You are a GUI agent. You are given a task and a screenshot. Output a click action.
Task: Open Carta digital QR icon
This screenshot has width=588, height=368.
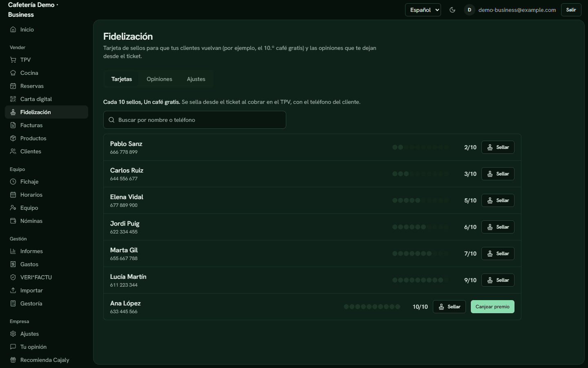[x=13, y=99]
